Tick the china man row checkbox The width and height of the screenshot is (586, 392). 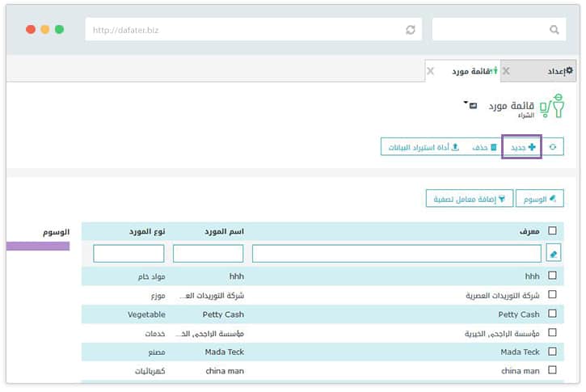(x=552, y=370)
